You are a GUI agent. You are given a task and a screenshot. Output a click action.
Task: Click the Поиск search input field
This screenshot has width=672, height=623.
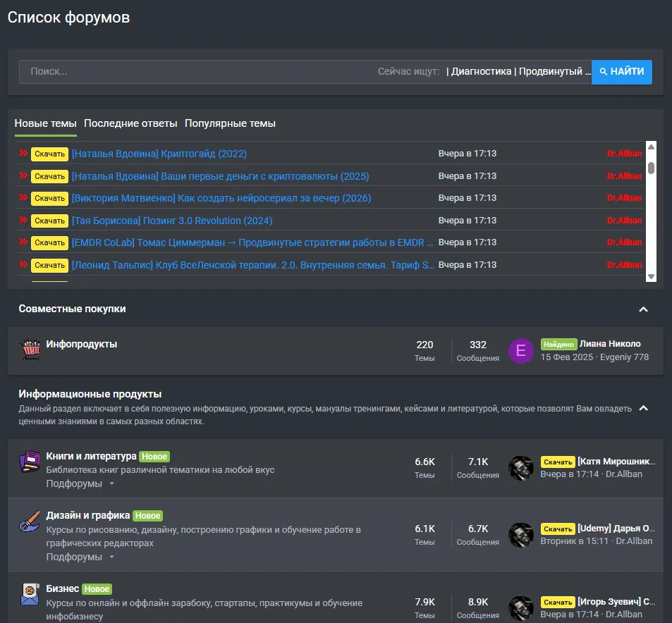(197, 72)
